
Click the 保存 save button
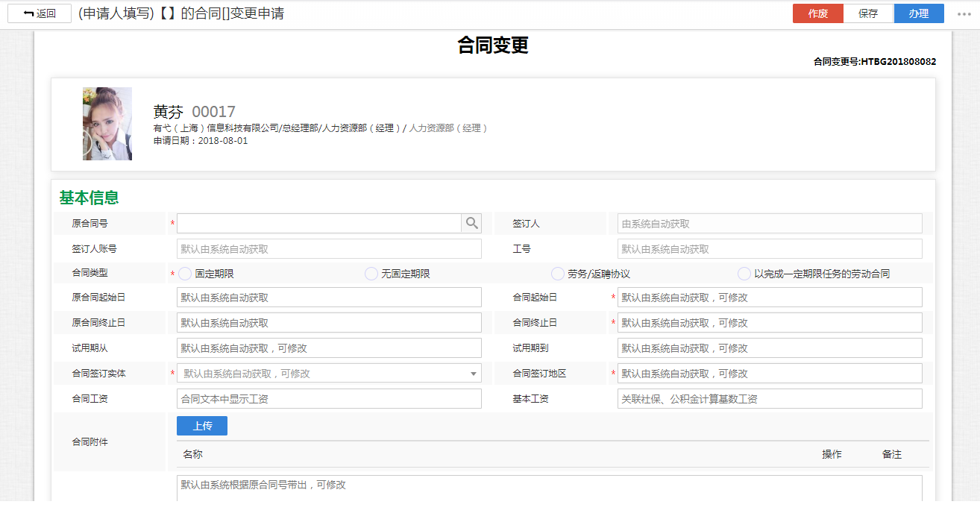click(869, 13)
